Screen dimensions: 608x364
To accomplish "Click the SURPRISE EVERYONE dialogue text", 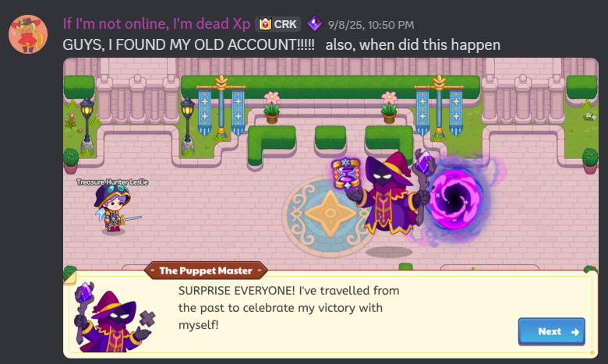I will (289, 307).
